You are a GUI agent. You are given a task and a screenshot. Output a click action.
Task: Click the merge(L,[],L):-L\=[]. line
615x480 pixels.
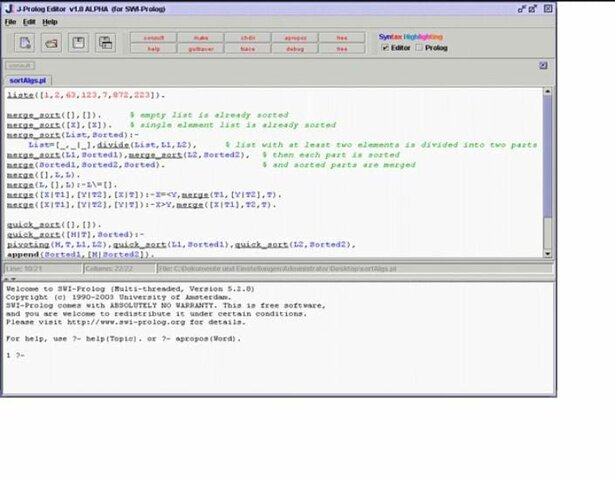point(62,185)
